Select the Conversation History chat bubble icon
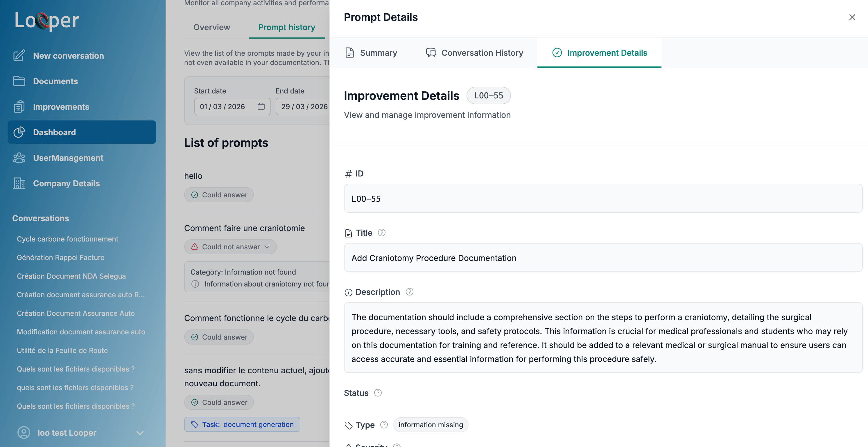Screen dimensions: 868x447 (431, 53)
